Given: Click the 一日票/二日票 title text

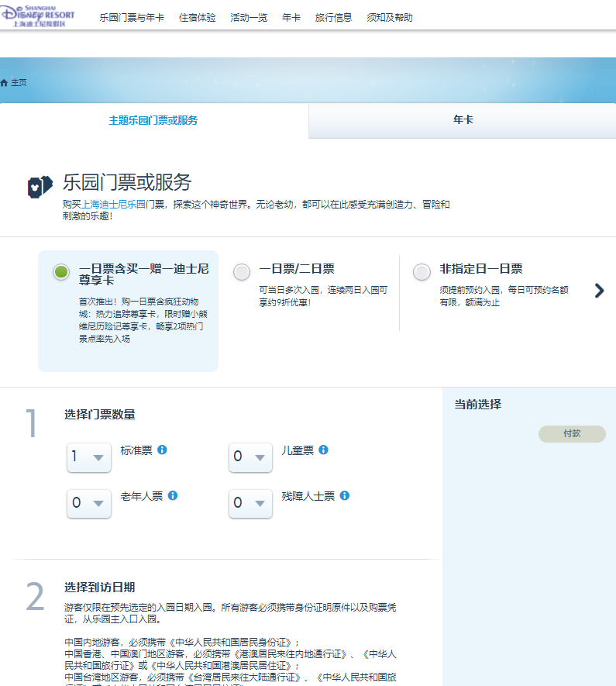Looking at the screenshot, I should pos(297,269).
